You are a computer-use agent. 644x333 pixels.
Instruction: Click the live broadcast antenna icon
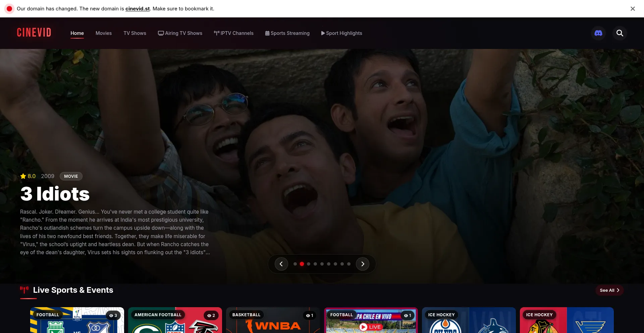24,290
